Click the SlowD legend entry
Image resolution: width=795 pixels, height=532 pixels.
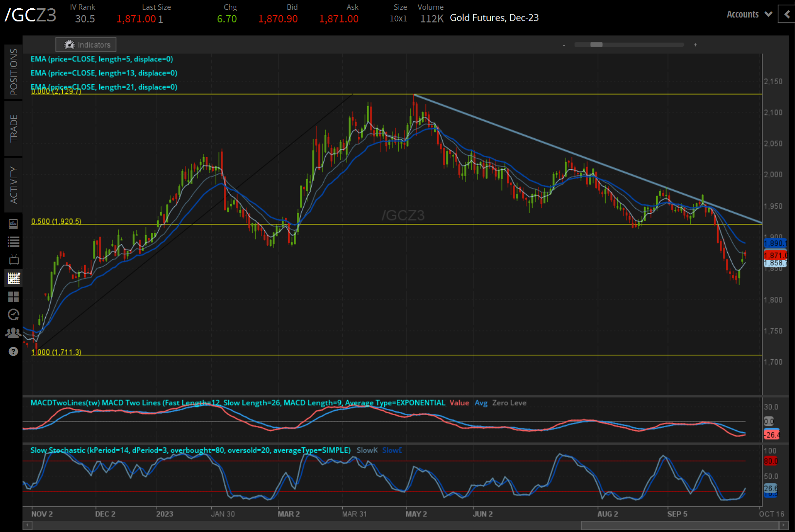pos(391,450)
